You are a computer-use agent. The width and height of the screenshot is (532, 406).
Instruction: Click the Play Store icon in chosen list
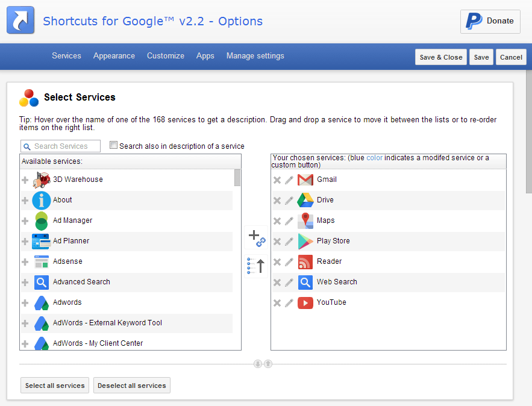(x=305, y=241)
